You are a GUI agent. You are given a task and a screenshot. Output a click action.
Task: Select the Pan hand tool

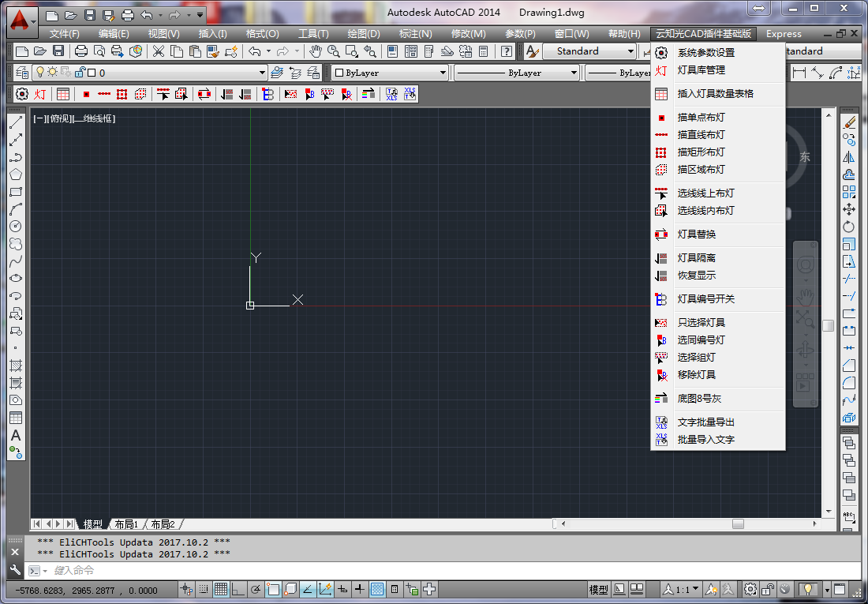(x=316, y=51)
